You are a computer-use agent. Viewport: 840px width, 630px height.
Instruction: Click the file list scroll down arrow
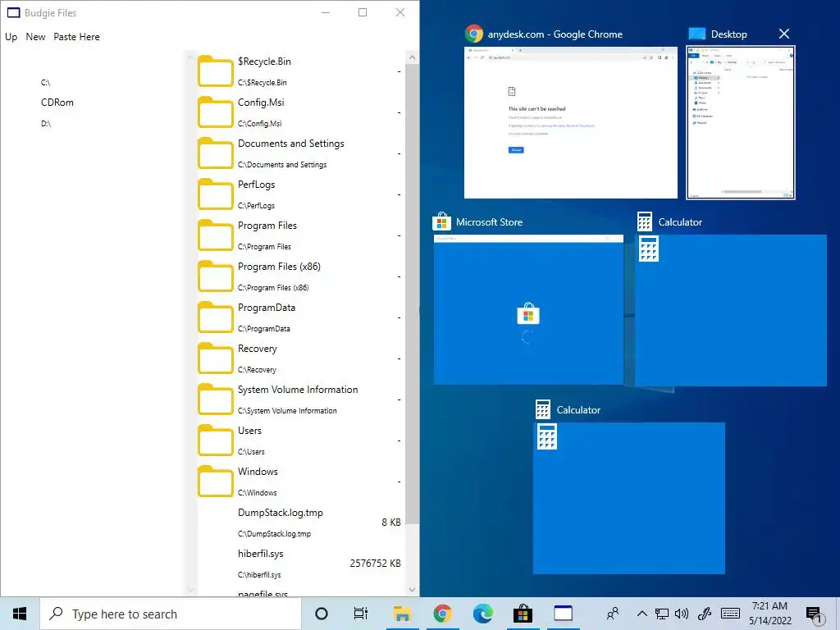point(412,589)
